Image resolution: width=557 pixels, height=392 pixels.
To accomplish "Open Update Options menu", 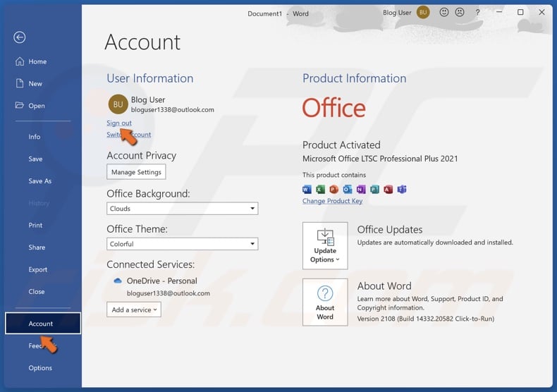I will [325, 246].
